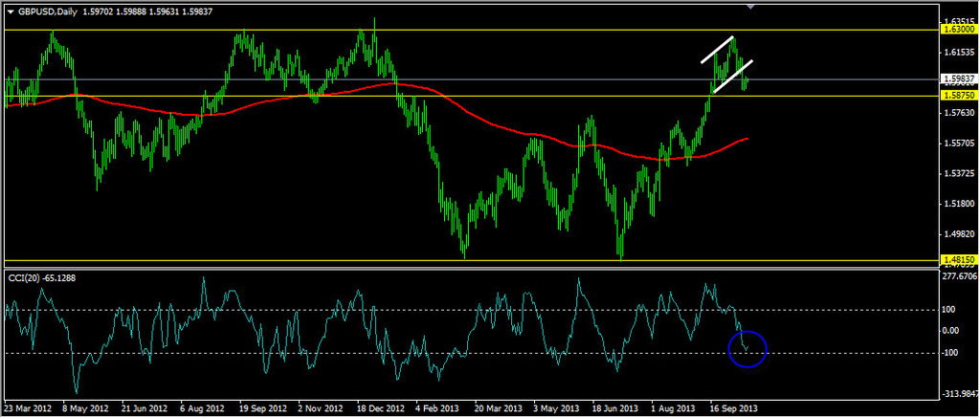Click the 18 Dec 2012 date label
The width and height of the screenshot is (980, 418).
[x=382, y=407]
